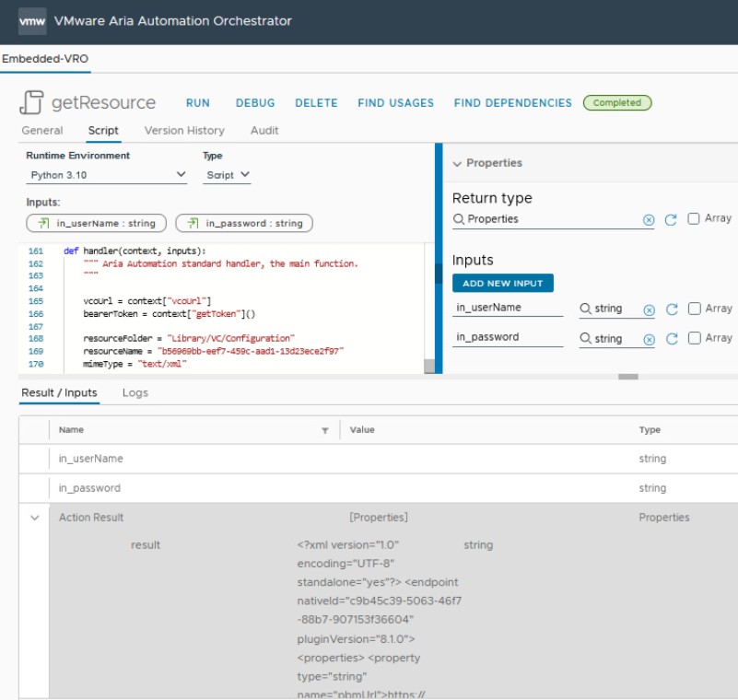Click ADD NEW INPUT button
The height and width of the screenshot is (700, 738).
pos(503,283)
